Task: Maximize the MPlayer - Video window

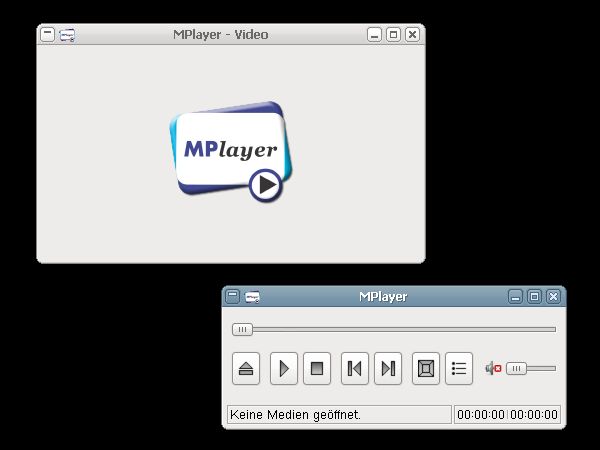Action: pyautogui.click(x=393, y=35)
